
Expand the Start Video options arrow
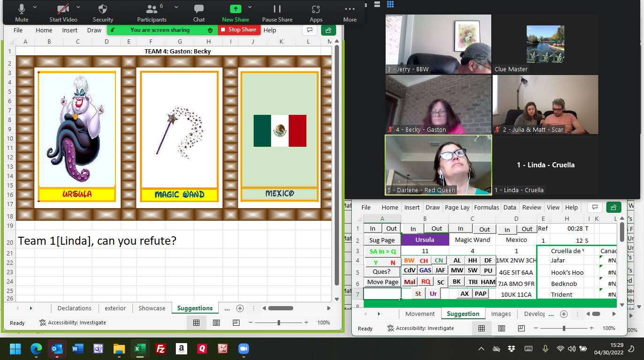pos(78,7)
